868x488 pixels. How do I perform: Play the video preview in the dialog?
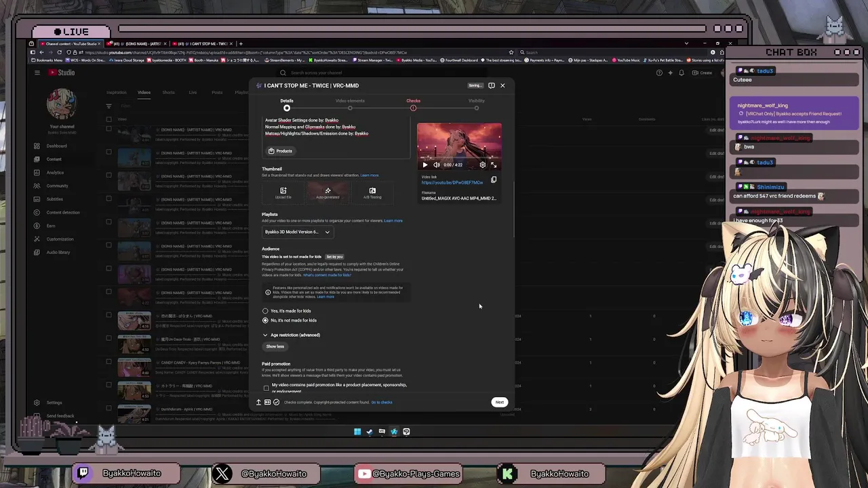(x=425, y=165)
